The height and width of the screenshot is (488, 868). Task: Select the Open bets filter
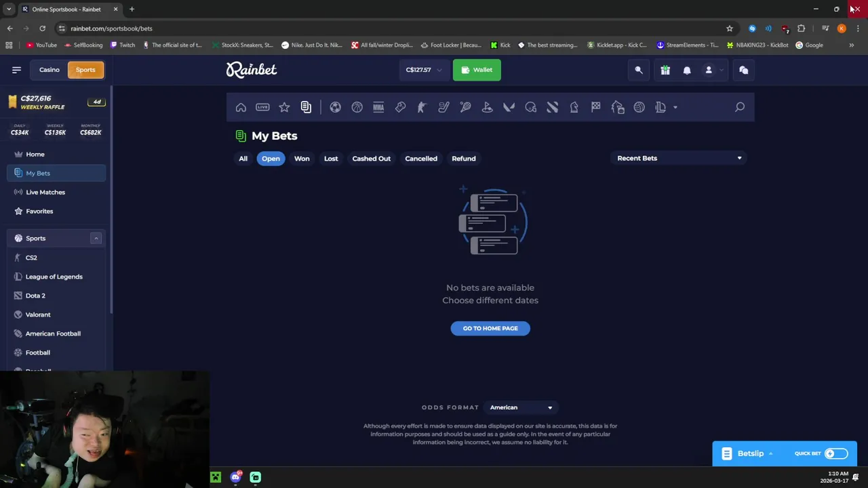coord(271,159)
